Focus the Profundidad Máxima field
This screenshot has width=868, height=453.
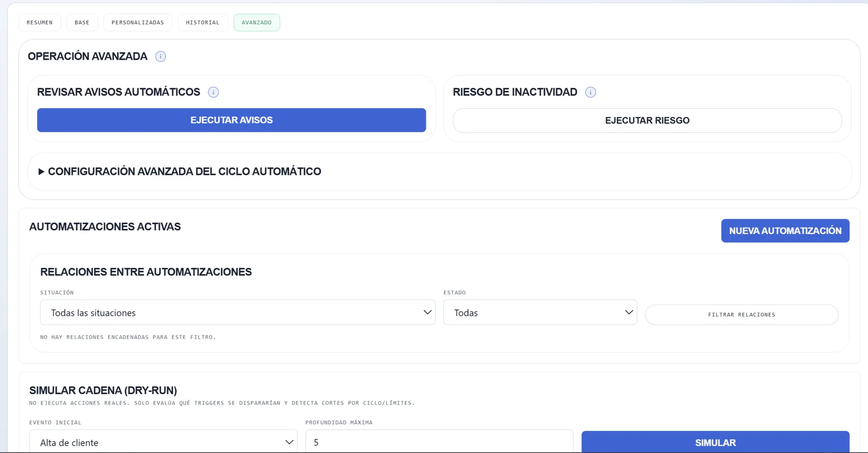(x=439, y=442)
